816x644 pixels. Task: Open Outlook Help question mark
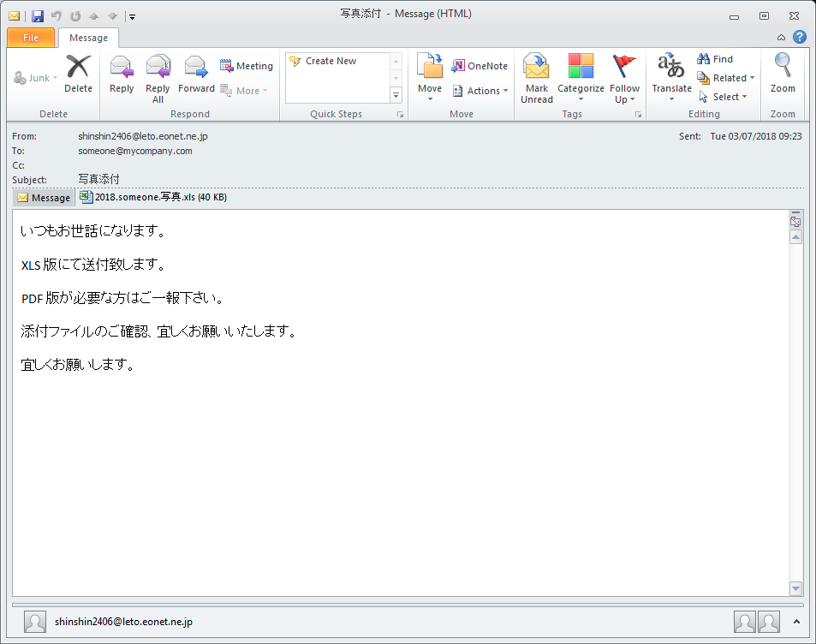click(x=800, y=37)
